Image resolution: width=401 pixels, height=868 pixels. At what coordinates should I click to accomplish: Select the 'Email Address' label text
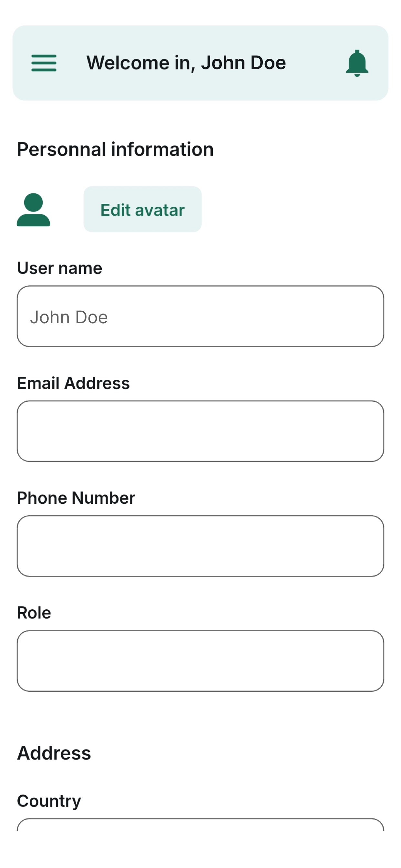coord(74,383)
